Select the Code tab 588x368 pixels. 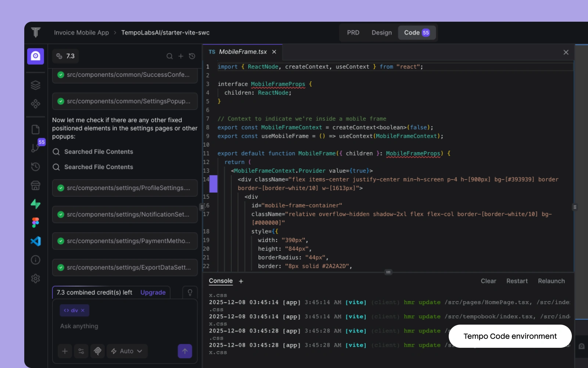[417, 33]
